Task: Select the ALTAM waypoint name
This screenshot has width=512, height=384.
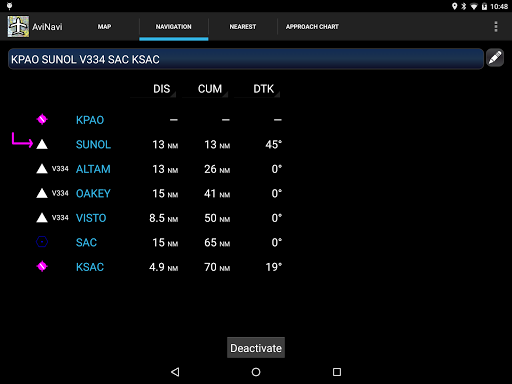Action: pos(93,169)
